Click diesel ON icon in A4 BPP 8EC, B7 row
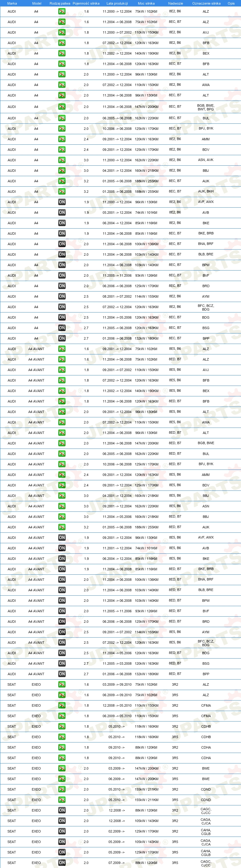 tap(62, 338)
